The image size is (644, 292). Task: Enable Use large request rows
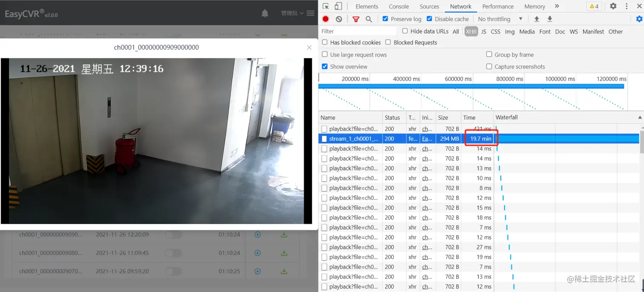[325, 55]
